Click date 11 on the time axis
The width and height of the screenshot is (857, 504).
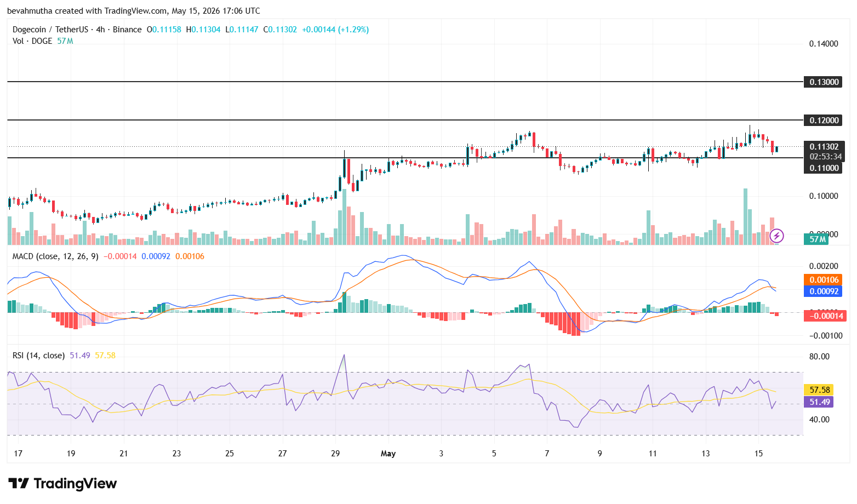[653, 454]
